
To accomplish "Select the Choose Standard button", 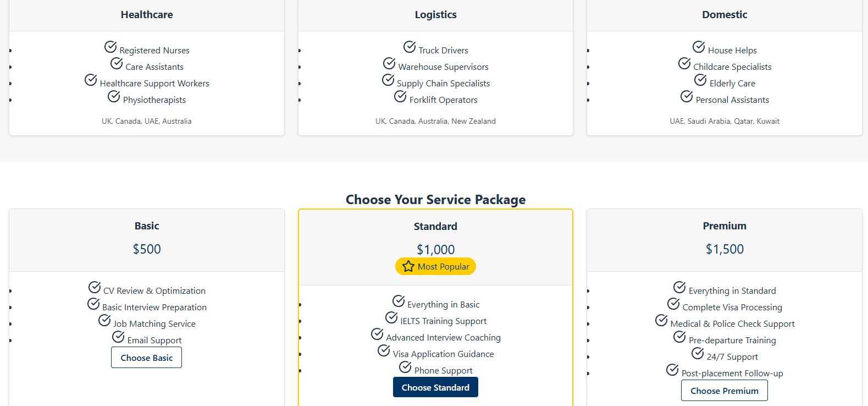I will 435,387.
